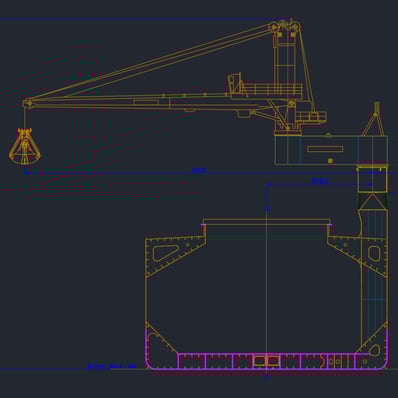Image resolution: width=398 pixels, height=398 pixels.
Task: Click the blue baseline label near the hull bottom
Action: (112, 366)
